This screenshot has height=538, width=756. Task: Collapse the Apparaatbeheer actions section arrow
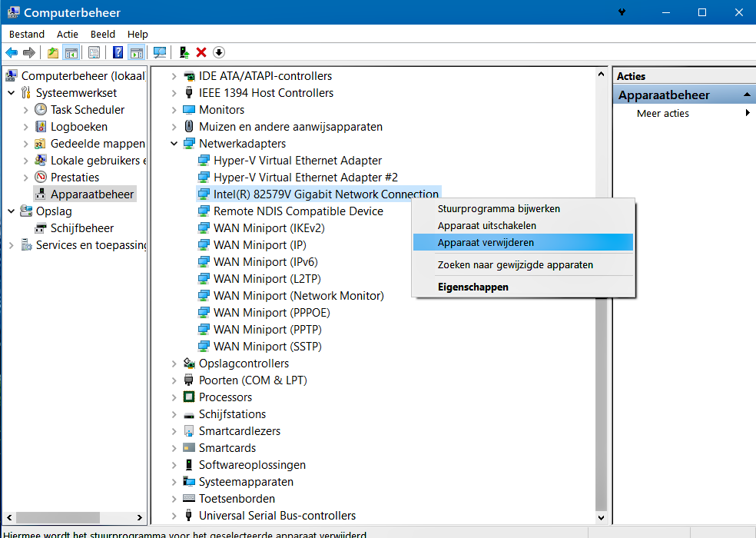747,95
